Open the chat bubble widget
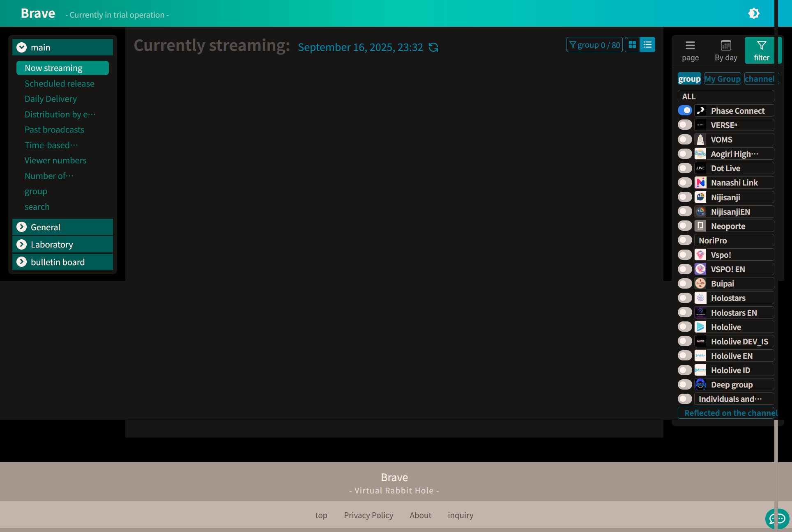The height and width of the screenshot is (532, 792). point(777,519)
